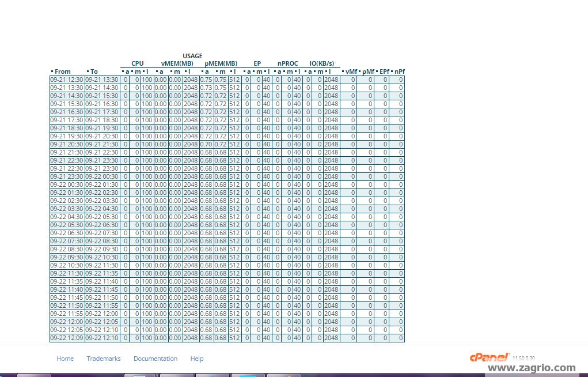Image resolution: width=588 pixels, height=377 pixels.
Task: Click the sort marker beside From header
Action: click(52, 71)
